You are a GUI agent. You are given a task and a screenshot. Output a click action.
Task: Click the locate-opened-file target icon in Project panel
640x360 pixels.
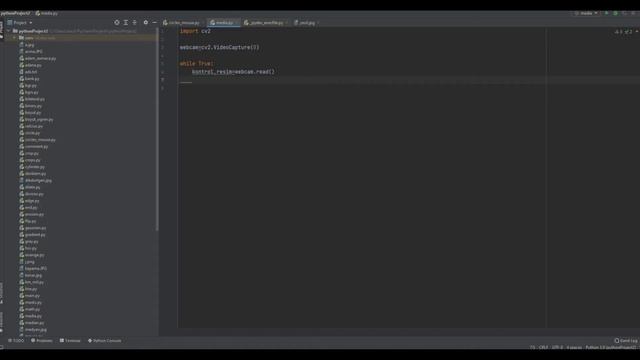click(x=117, y=22)
